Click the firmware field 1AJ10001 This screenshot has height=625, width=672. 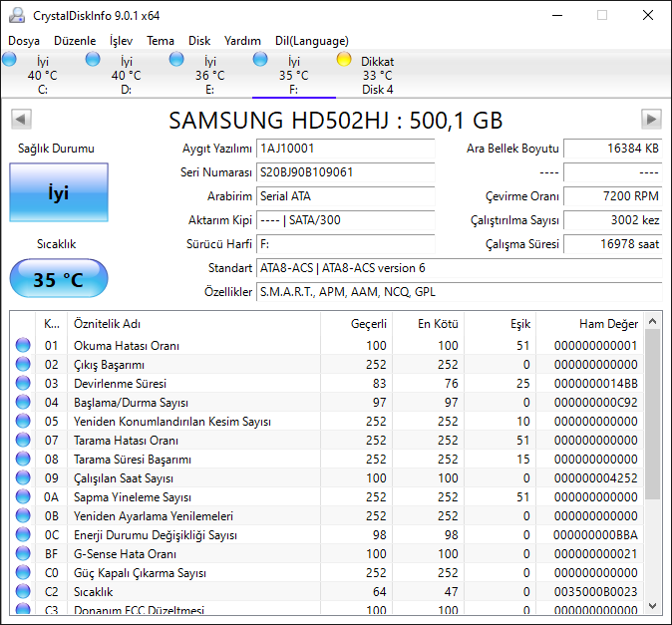pyautogui.click(x=345, y=149)
